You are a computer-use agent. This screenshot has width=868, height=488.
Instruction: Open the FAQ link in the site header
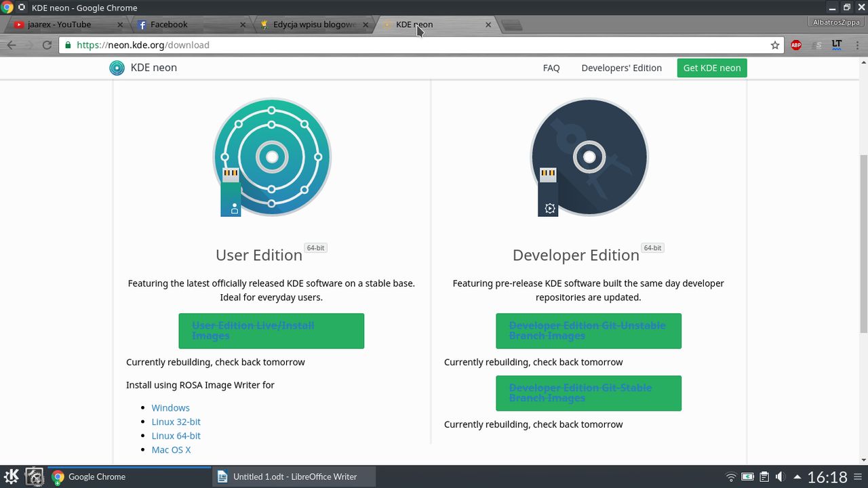(x=551, y=68)
